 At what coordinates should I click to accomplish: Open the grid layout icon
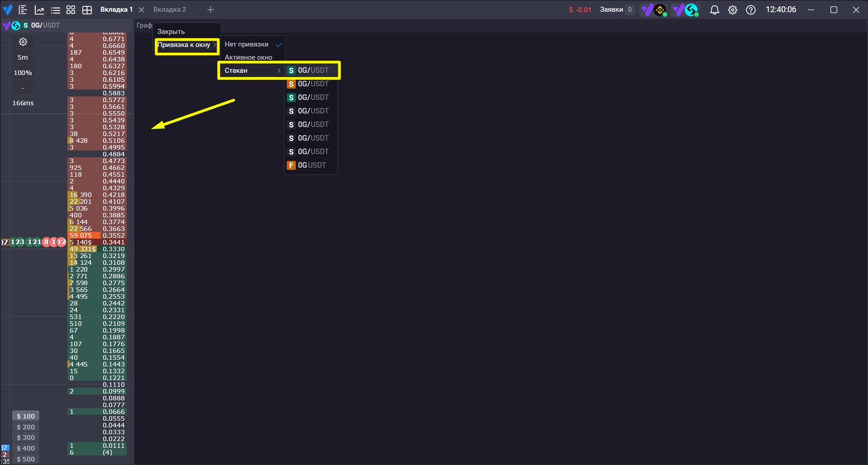point(87,9)
